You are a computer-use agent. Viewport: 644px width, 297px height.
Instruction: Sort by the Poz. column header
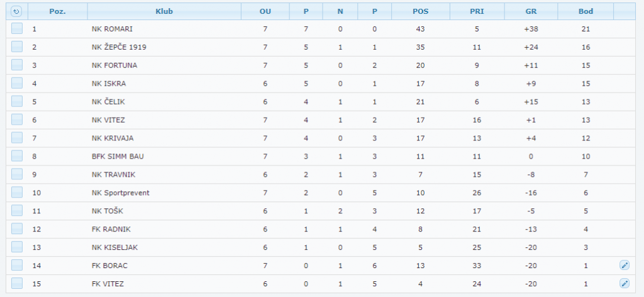coord(58,11)
